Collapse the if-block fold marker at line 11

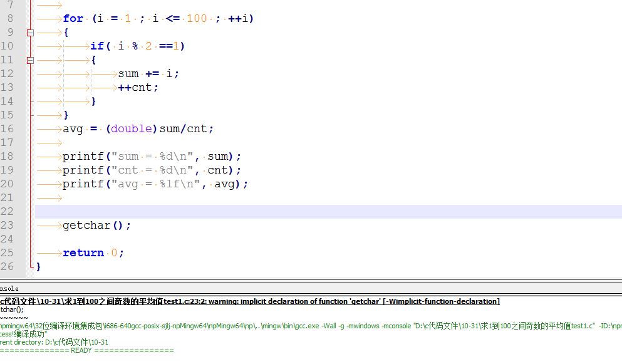30,60
